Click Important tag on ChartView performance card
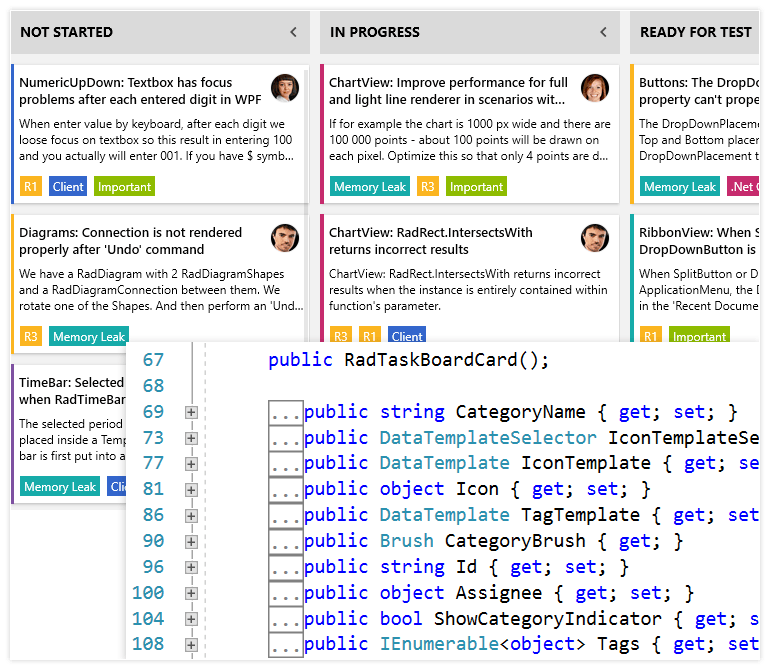The width and height of the screenshot is (770, 670). pos(476,187)
